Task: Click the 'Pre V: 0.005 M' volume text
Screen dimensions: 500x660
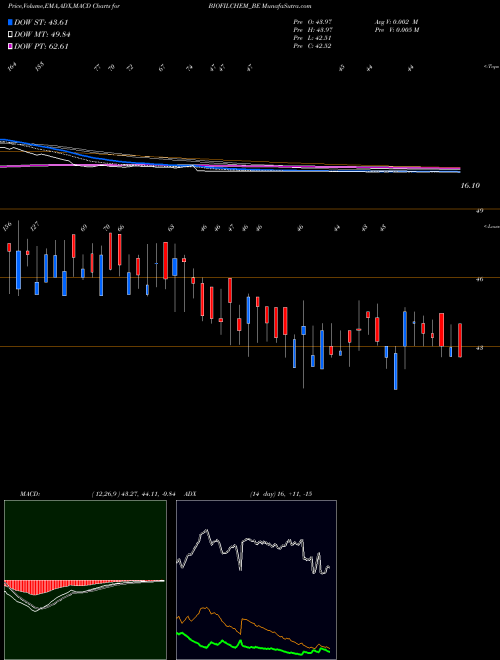Action: click(396, 30)
